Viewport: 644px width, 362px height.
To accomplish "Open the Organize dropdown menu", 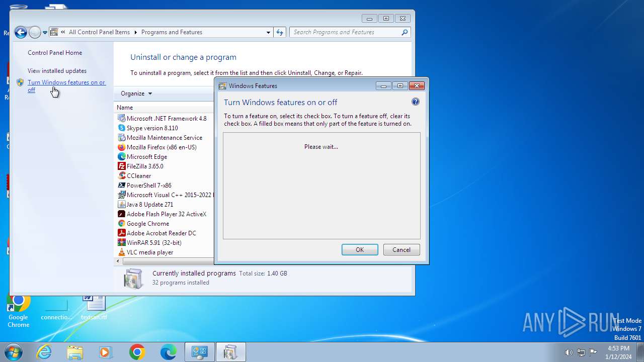I will tap(136, 94).
